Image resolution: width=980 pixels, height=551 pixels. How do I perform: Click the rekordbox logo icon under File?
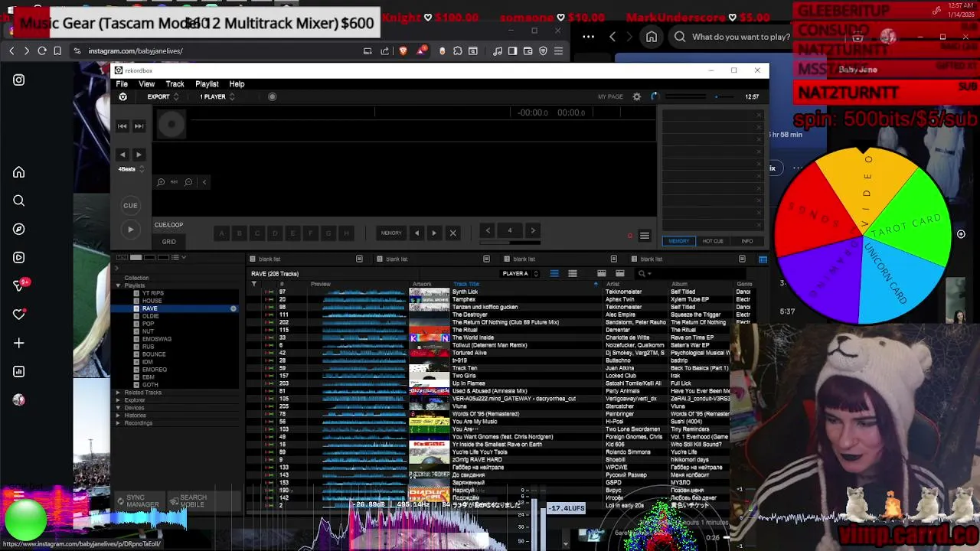click(122, 96)
